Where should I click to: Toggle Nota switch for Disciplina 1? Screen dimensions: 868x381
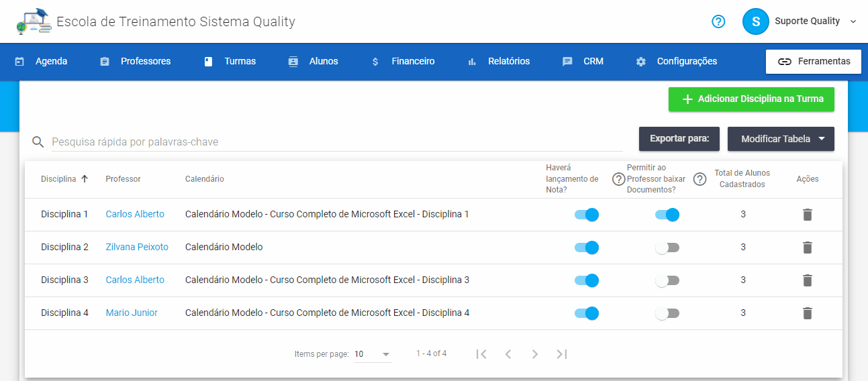click(587, 215)
